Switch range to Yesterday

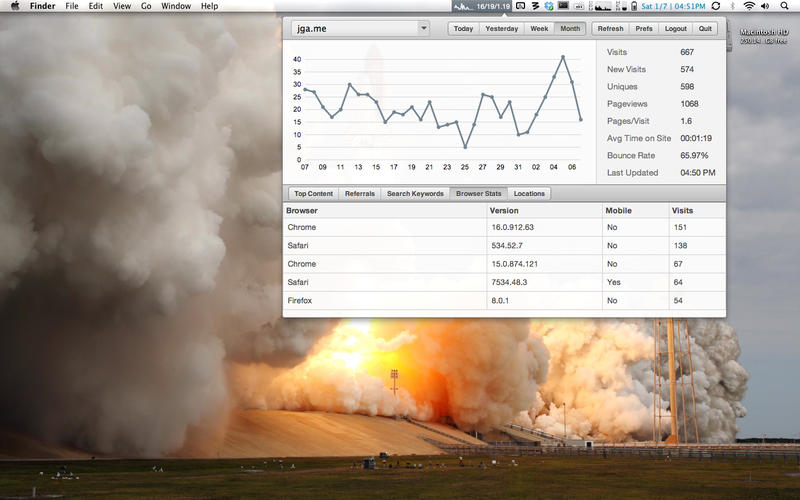(x=501, y=29)
